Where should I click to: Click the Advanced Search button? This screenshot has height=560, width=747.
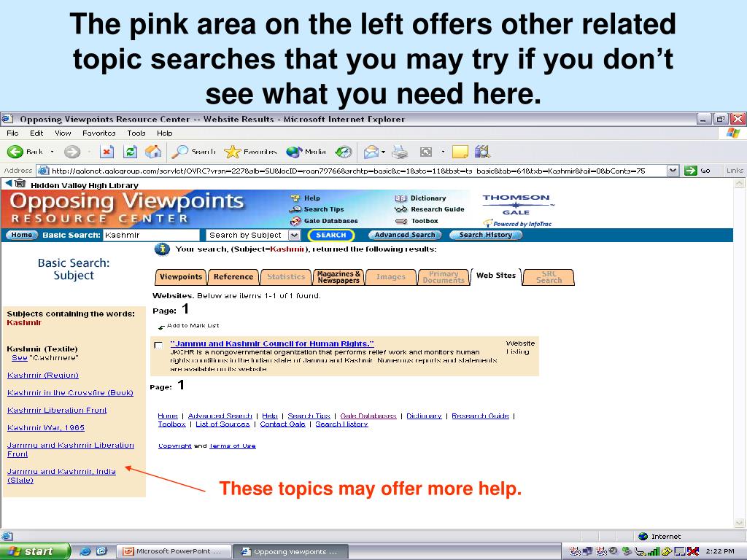tap(405, 235)
